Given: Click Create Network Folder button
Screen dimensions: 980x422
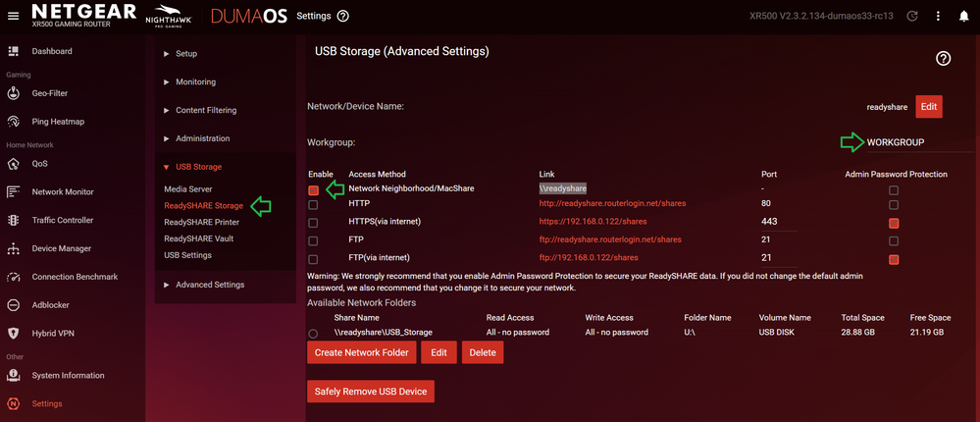Looking at the screenshot, I should pyautogui.click(x=362, y=352).
